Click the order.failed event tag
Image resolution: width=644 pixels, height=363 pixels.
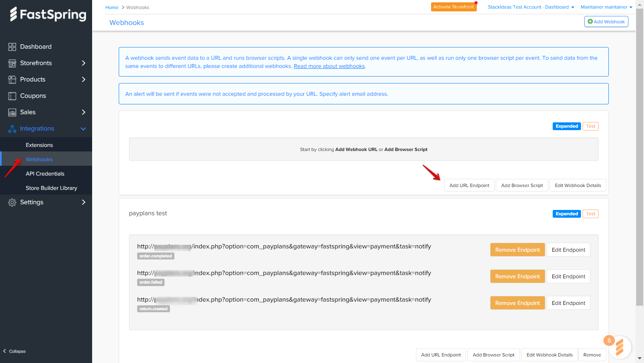[151, 282]
